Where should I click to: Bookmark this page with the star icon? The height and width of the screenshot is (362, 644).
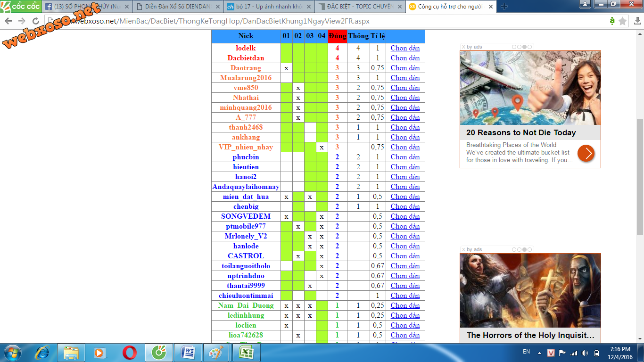pos(622,21)
